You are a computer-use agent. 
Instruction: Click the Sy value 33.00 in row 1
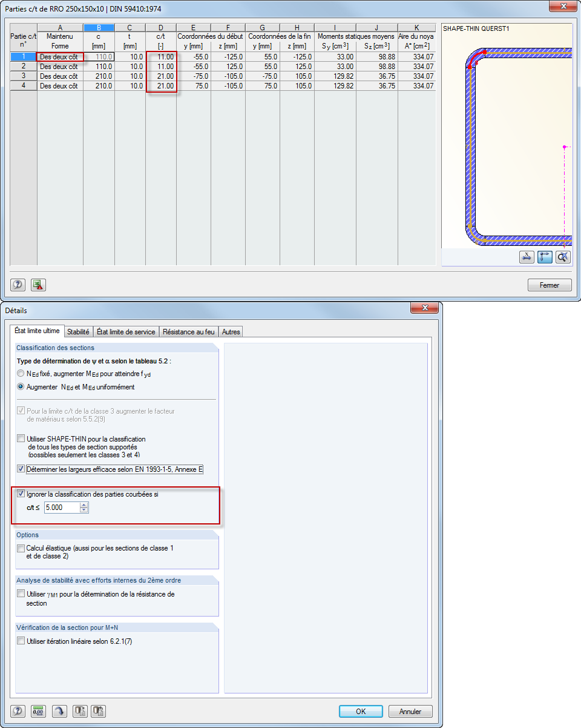tap(335, 56)
